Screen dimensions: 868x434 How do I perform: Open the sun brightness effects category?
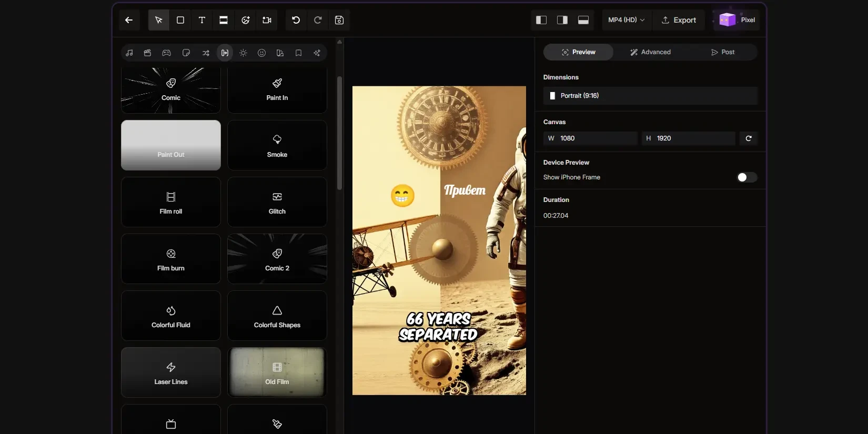tap(243, 53)
